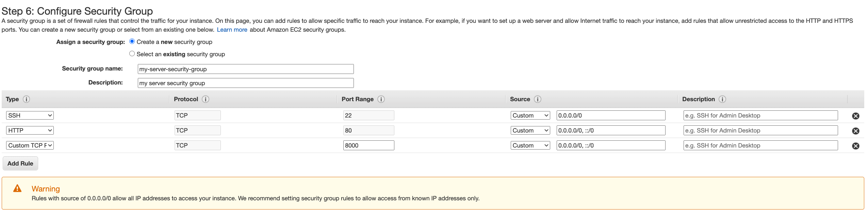Click the Security group name field
Viewport: 868px width, 216px height.
[245, 69]
